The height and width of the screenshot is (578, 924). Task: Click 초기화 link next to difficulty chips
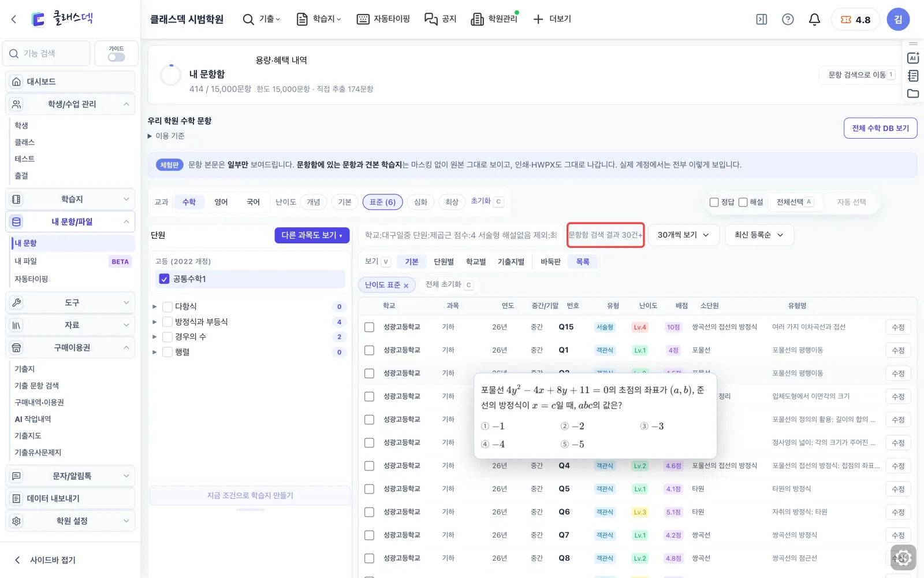480,201
